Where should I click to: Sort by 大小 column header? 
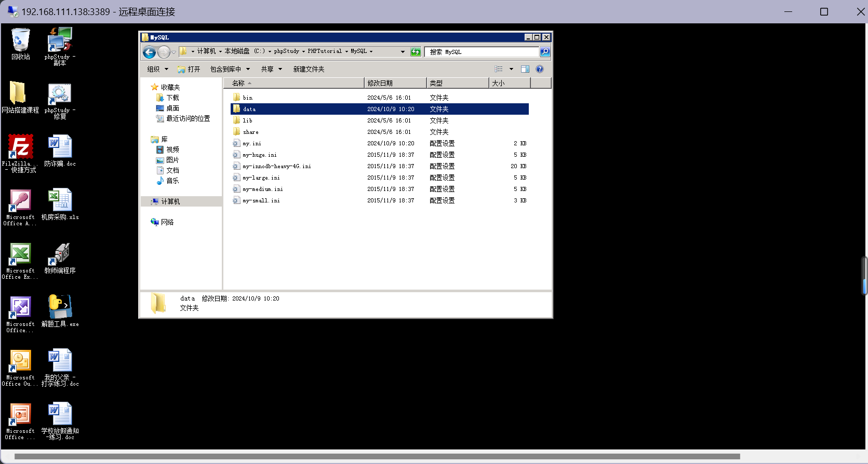coord(510,83)
